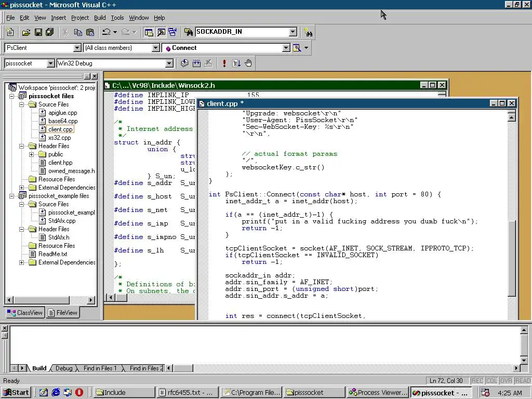532x399 pixels.
Task: Copy selection using the Copy icon
Action: click(78, 32)
